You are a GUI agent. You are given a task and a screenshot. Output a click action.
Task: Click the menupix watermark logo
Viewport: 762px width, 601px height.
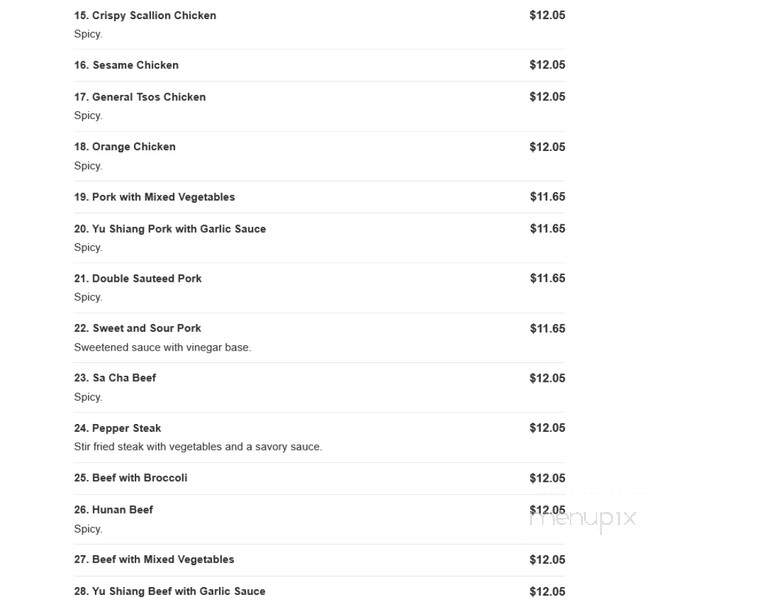coord(583,519)
